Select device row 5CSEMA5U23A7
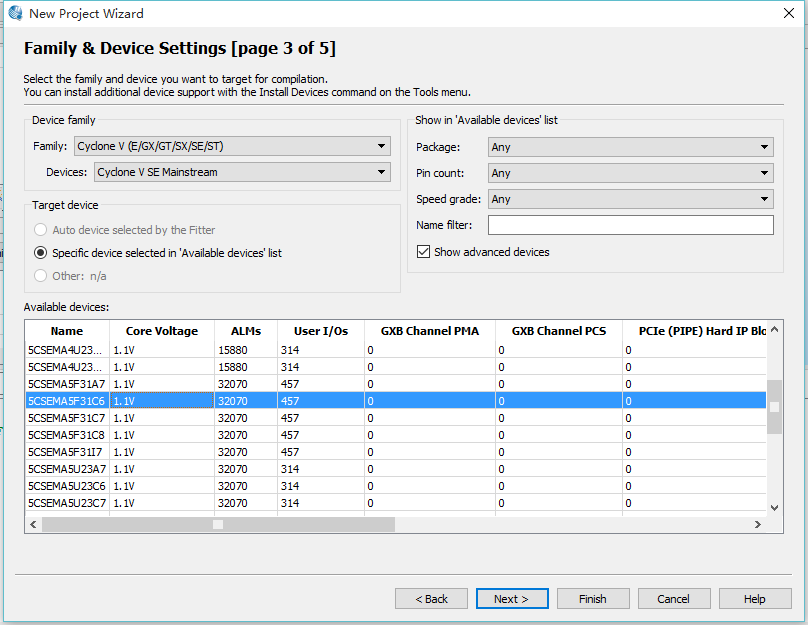The image size is (808, 625). pyautogui.click(x=396, y=469)
